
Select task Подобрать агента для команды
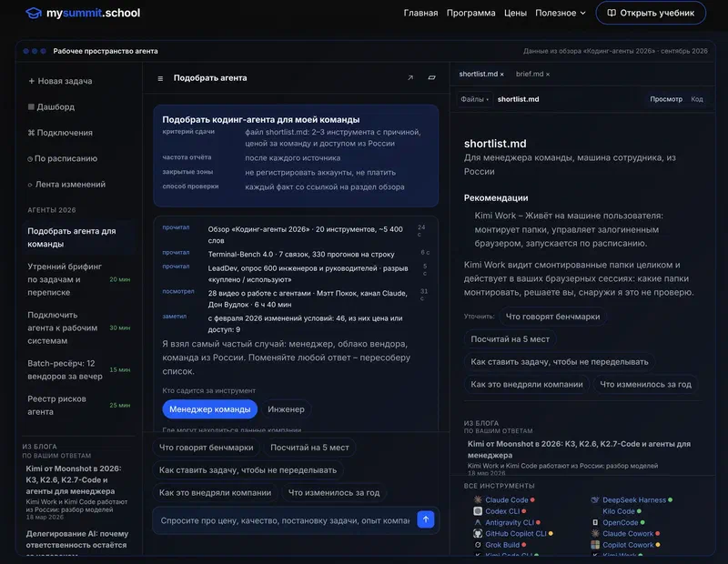pos(79,237)
